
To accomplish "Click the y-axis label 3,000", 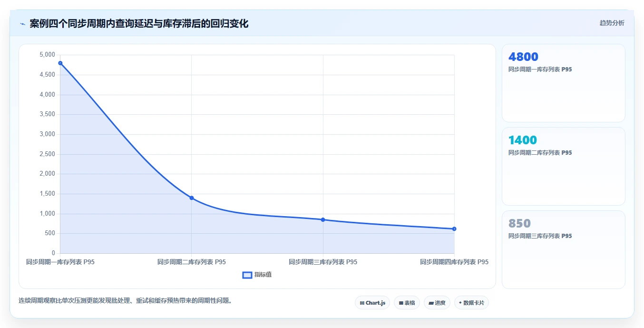I will click(47, 134).
